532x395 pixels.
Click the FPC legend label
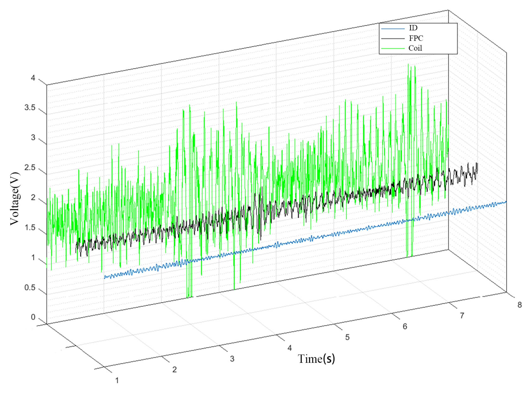coord(416,38)
